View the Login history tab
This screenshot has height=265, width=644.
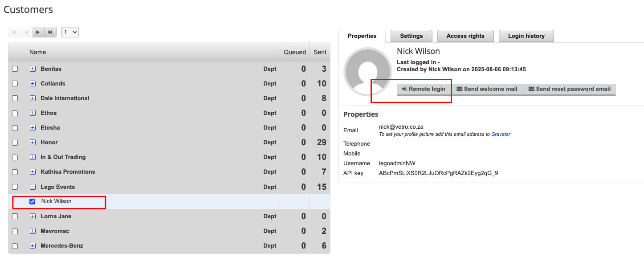pyautogui.click(x=526, y=36)
